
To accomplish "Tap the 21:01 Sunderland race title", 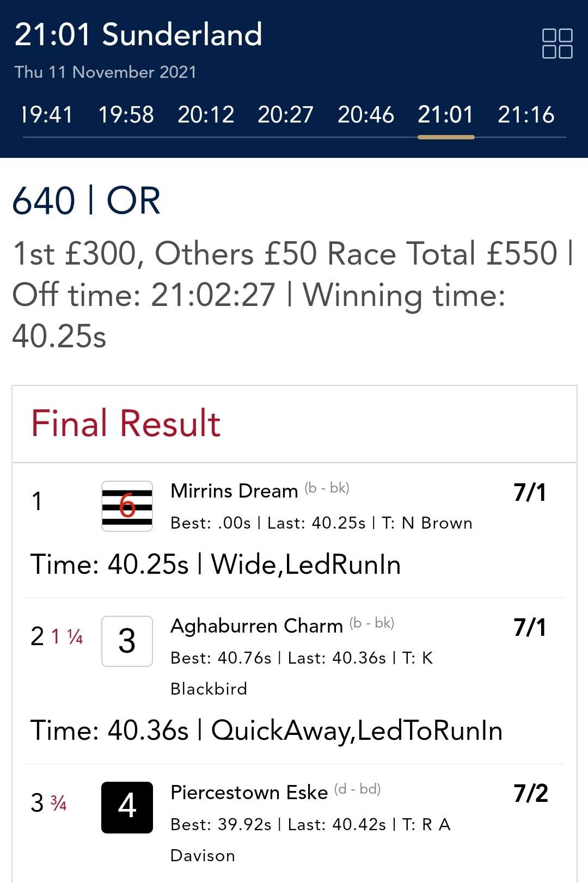I will tap(138, 34).
